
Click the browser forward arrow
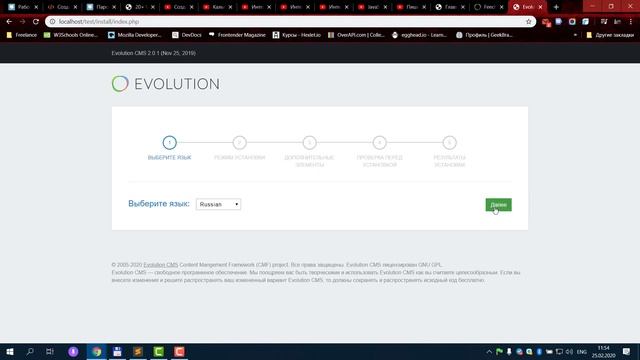pos(22,22)
